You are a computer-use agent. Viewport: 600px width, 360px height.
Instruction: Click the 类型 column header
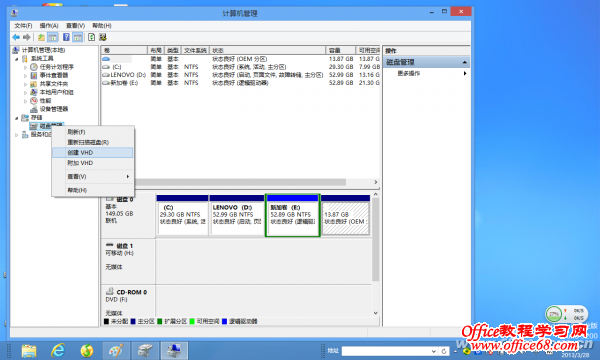pyautogui.click(x=173, y=50)
